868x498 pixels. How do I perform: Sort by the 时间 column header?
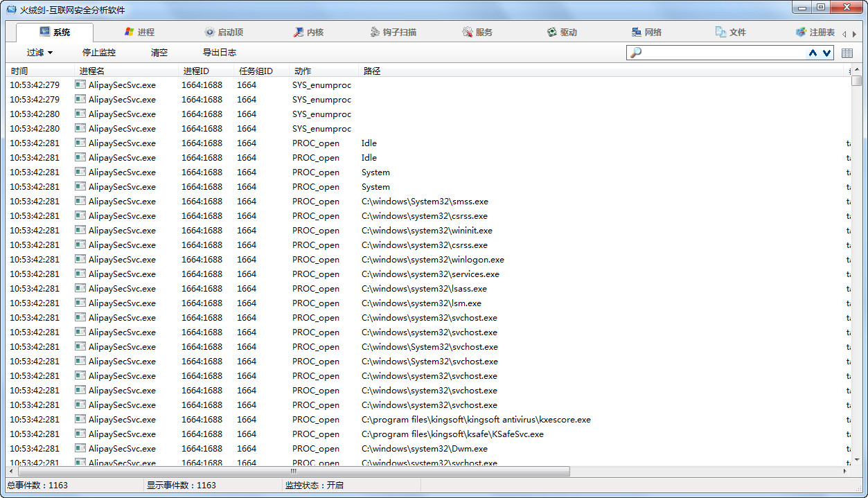pyautogui.click(x=40, y=71)
